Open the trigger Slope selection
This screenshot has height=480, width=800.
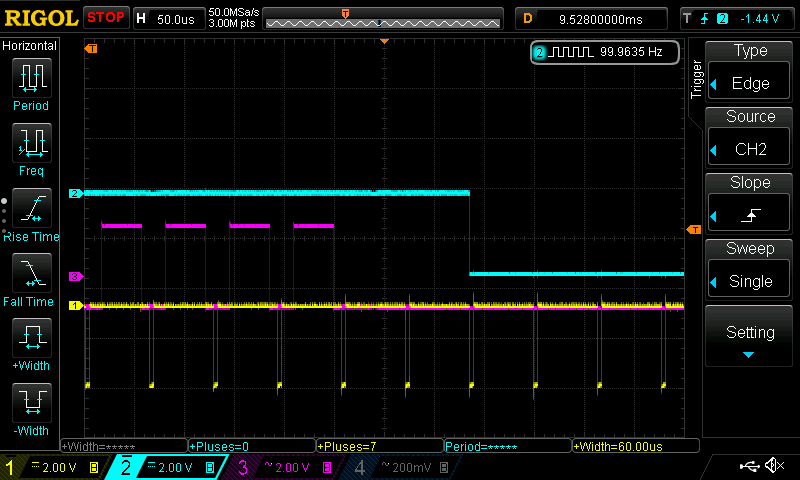750,203
